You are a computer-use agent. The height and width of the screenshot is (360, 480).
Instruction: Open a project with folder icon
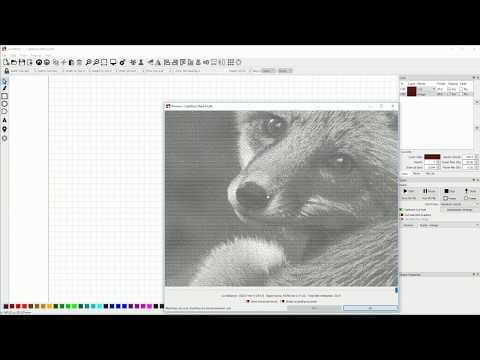14,62
